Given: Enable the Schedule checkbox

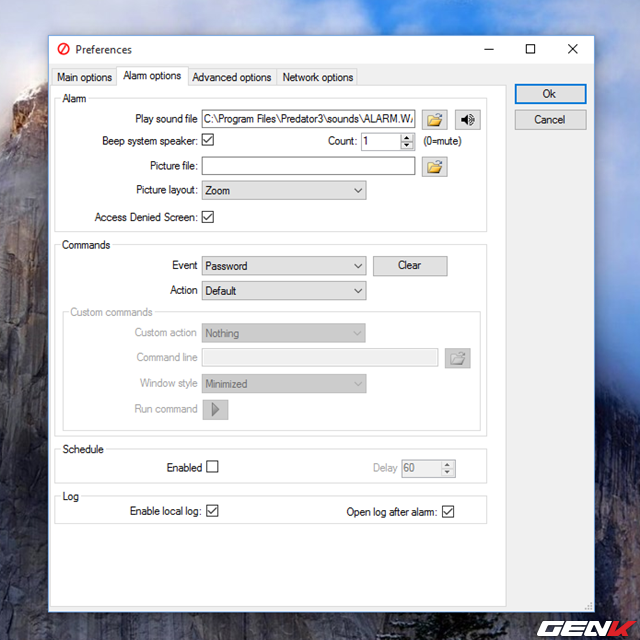Looking at the screenshot, I should (212, 467).
